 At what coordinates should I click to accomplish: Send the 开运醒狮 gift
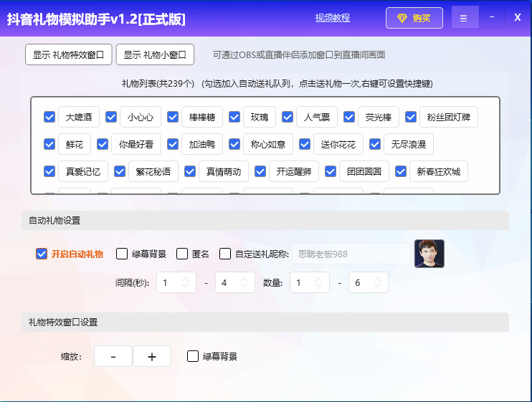(294, 171)
